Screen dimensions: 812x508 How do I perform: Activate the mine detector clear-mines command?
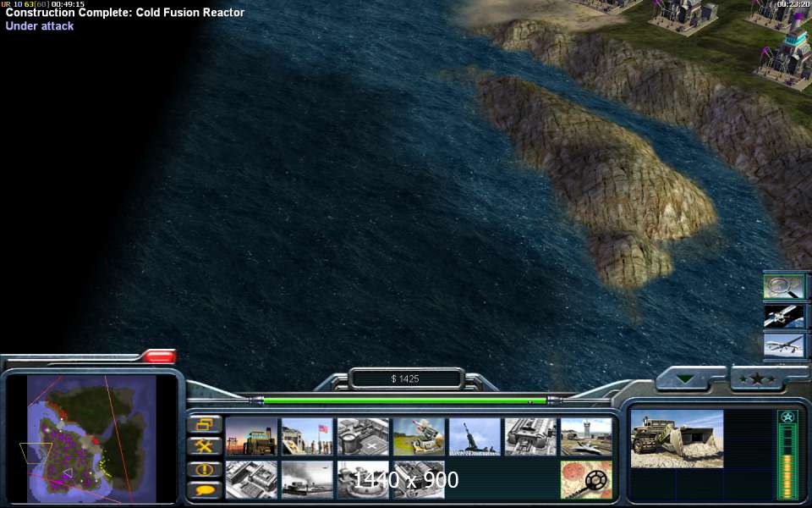click(587, 480)
